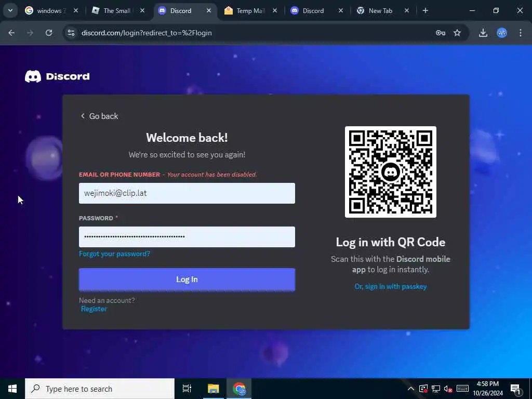532x399 pixels.
Task: Click Forgot your password link
Action: coord(114,254)
